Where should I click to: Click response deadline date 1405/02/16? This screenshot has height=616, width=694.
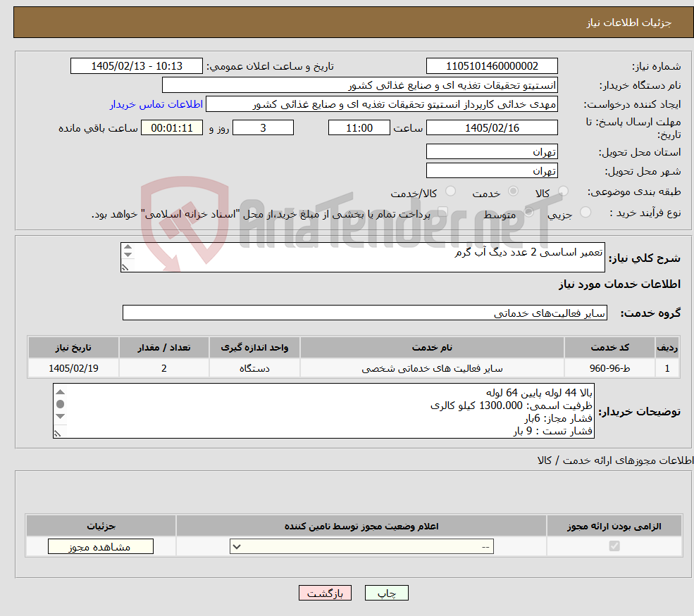pos(492,128)
